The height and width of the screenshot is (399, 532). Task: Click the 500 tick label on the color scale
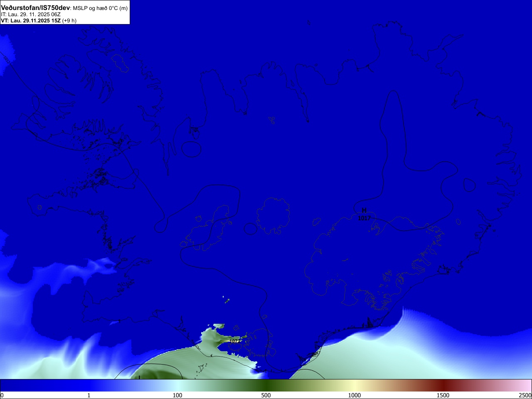266,395
